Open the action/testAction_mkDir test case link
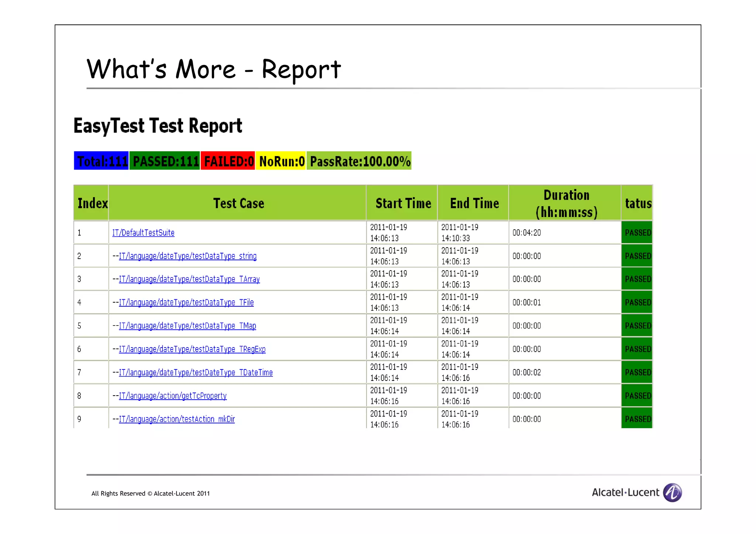 [177, 419]
